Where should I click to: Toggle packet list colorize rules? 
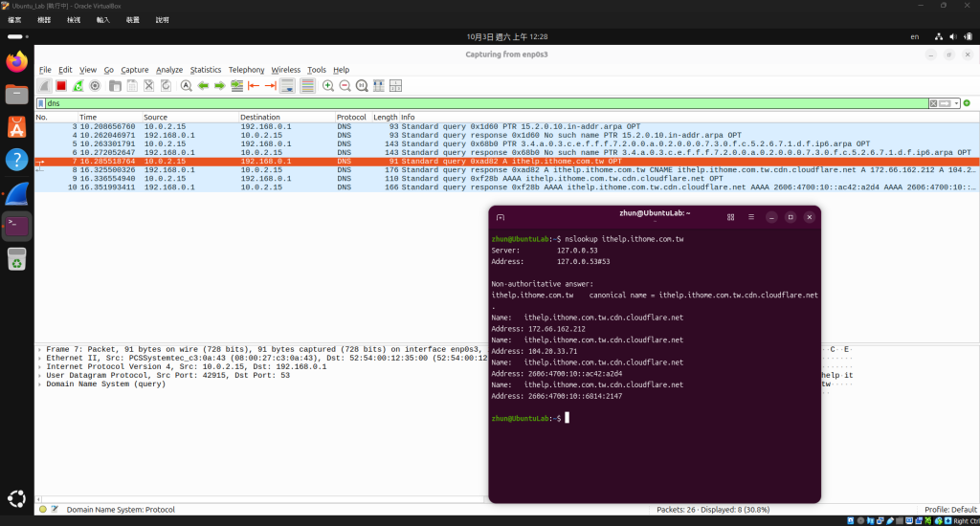307,86
